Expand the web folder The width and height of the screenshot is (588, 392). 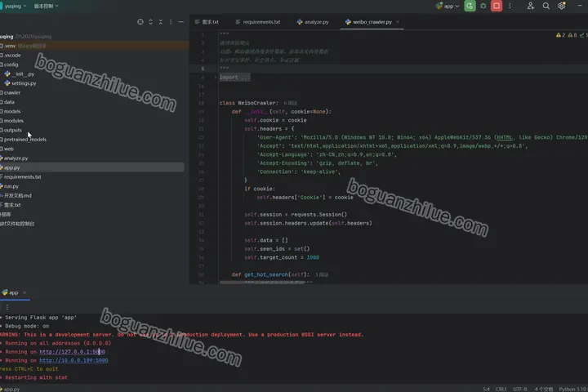point(7,149)
